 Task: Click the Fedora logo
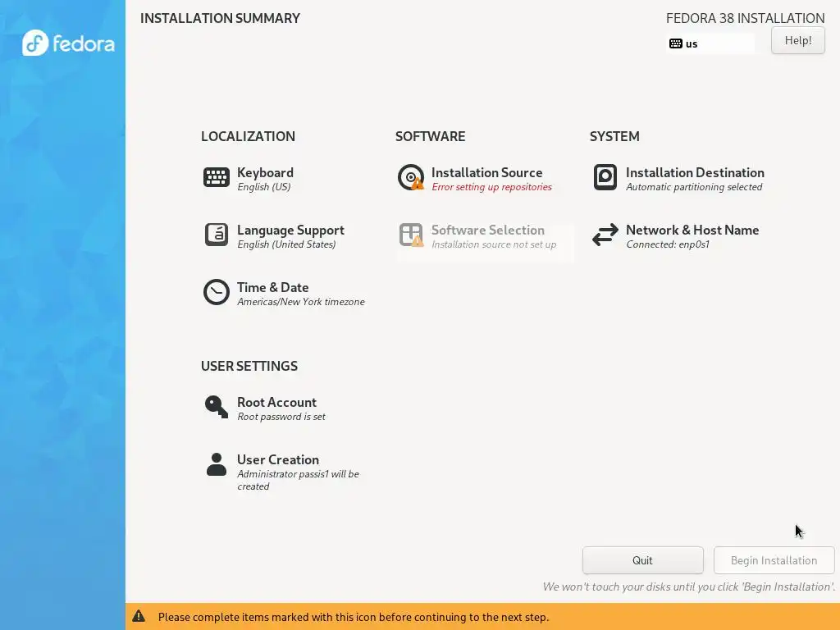[68, 43]
